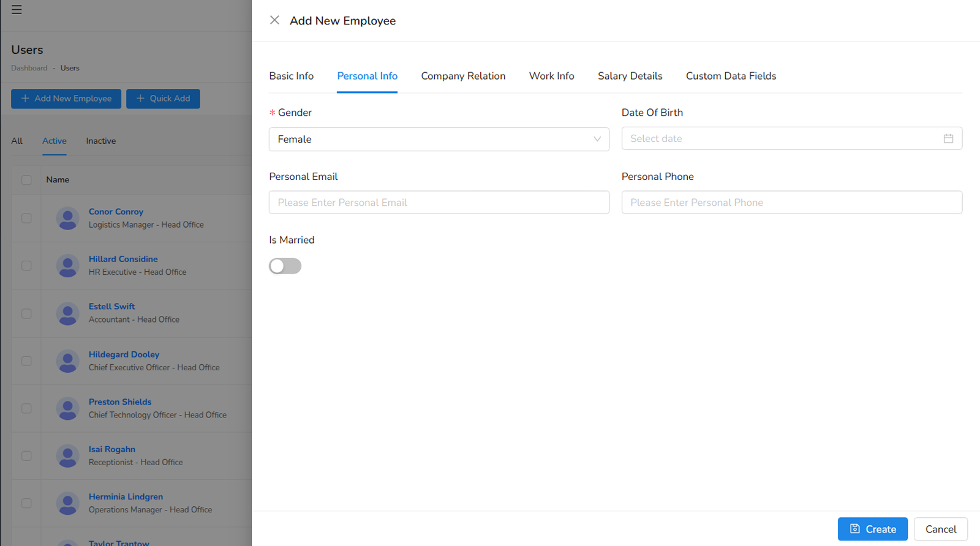Open the Company Relation tab
980x546 pixels.
(x=463, y=76)
